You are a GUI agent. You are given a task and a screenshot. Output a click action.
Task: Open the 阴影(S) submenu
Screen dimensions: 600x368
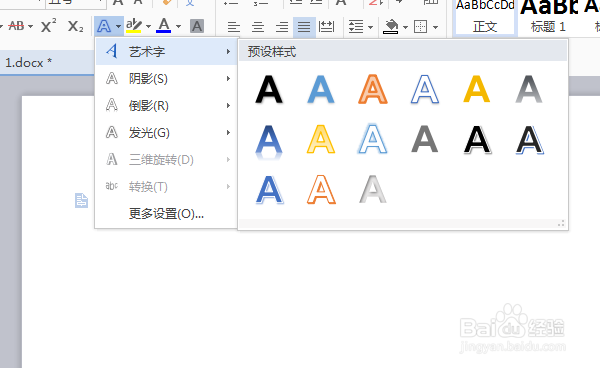[166, 79]
